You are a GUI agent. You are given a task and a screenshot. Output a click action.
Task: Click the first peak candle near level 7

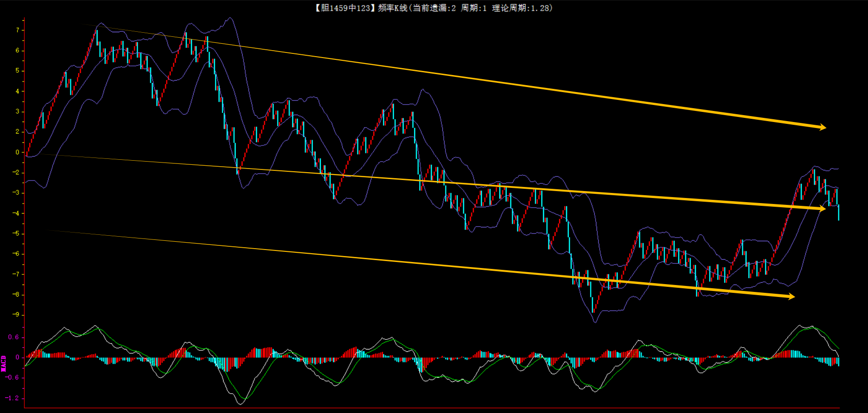tap(97, 36)
